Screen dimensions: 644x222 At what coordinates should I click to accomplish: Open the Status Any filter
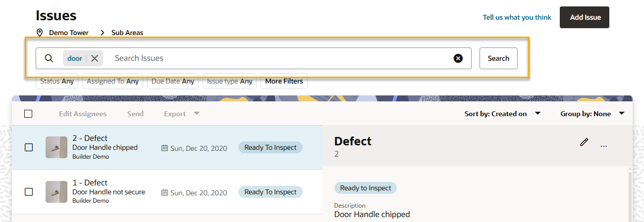[x=57, y=81]
